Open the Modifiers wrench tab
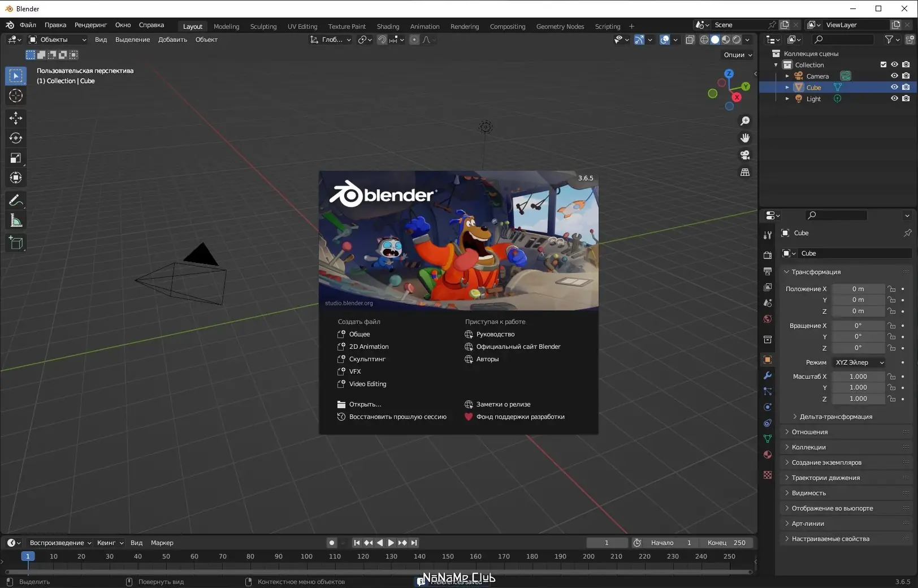918x588 pixels. pos(768,375)
